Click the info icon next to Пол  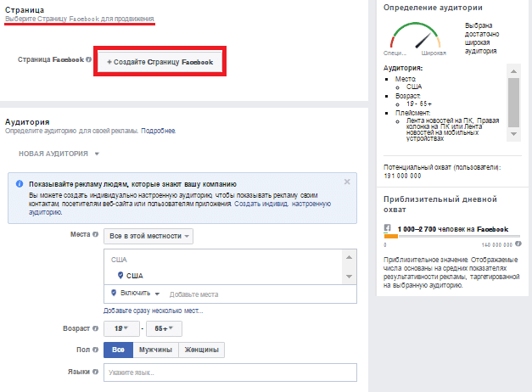tap(96, 350)
